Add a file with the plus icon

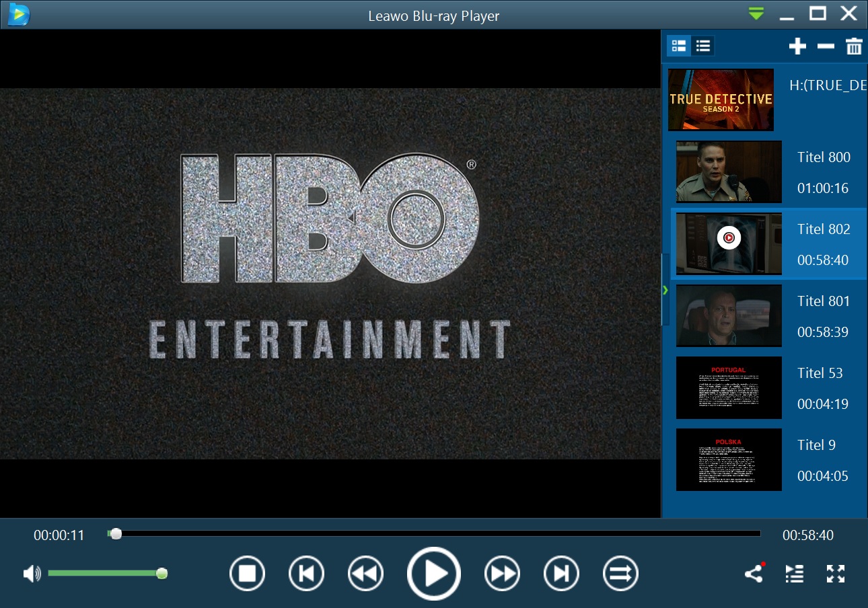[797, 46]
